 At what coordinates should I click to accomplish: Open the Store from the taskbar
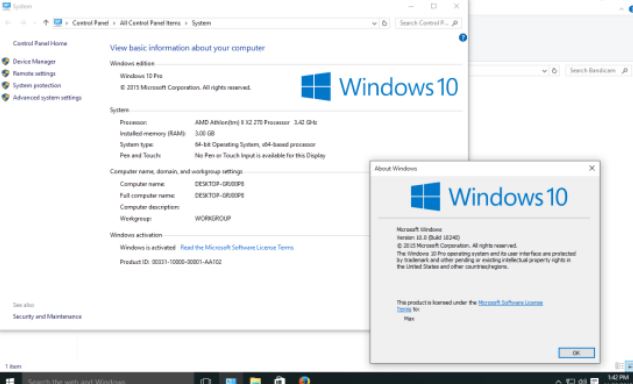(279, 380)
